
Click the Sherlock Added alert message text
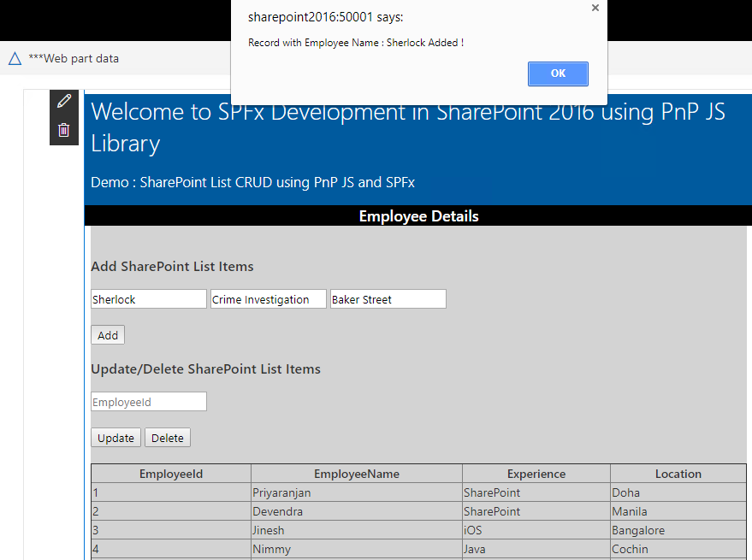(x=356, y=43)
